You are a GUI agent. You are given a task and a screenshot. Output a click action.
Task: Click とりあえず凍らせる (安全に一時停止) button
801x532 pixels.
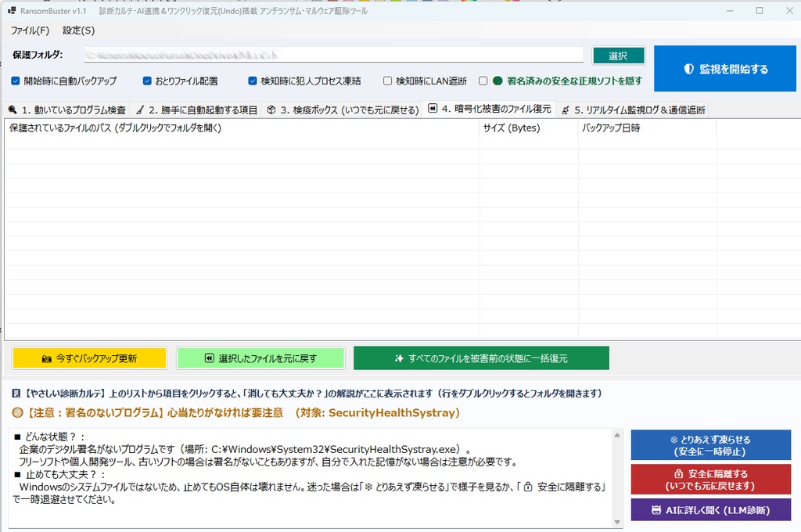(710, 445)
